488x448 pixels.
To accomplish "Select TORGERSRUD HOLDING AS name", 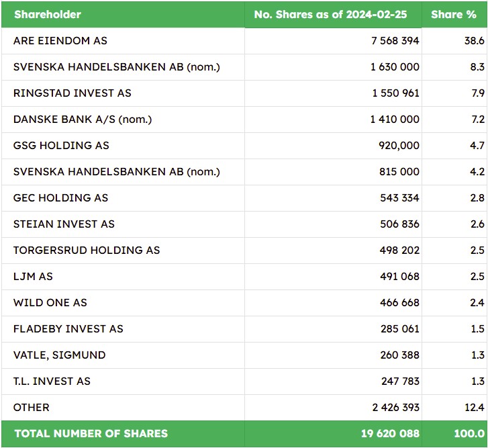I will (87, 250).
